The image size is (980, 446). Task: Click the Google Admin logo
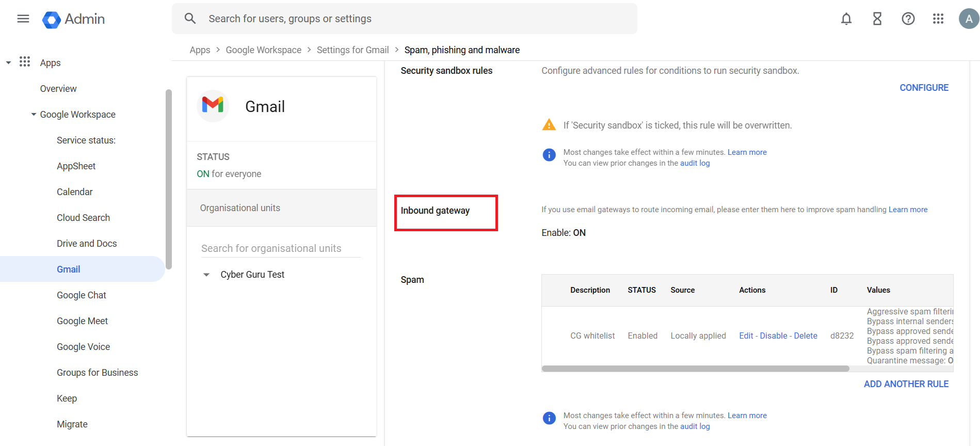coord(73,19)
